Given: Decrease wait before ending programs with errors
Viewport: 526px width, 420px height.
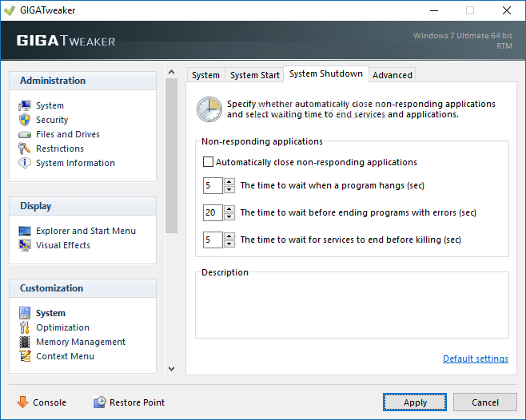Looking at the screenshot, I should tap(229, 216).
